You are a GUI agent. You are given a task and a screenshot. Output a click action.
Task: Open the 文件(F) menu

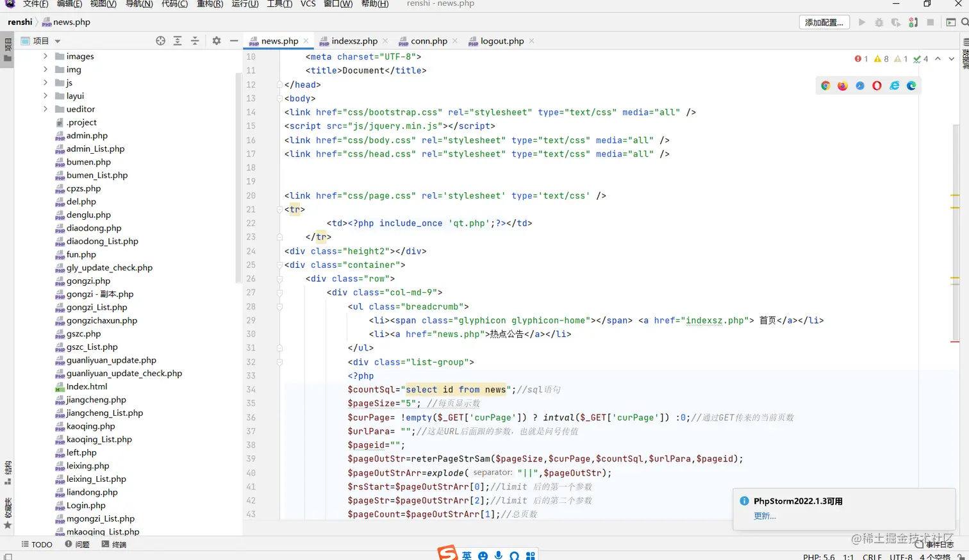[35, 4]
